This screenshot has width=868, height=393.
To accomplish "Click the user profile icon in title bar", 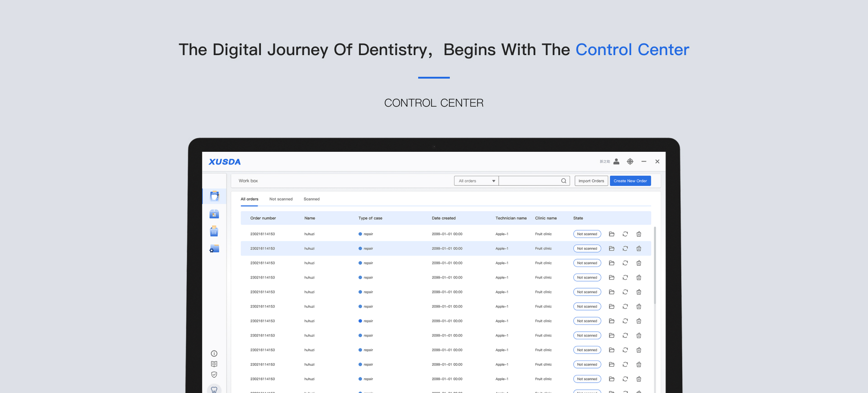I will point(616,162).
